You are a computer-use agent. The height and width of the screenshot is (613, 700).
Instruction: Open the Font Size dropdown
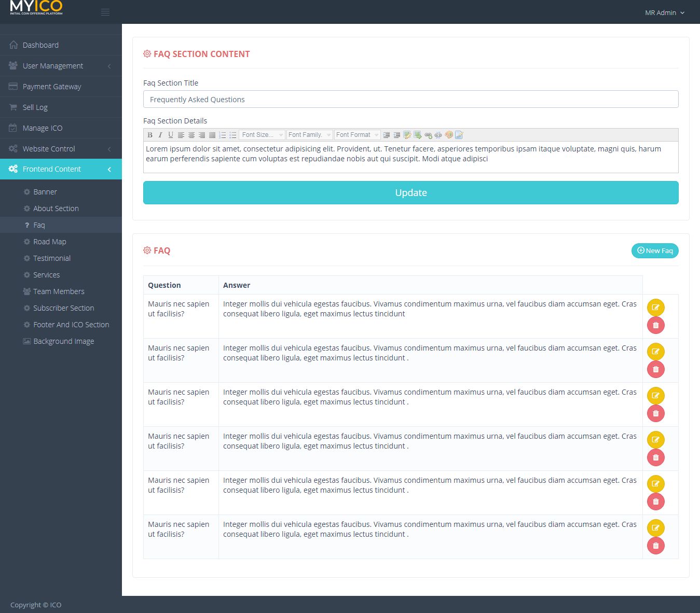click(263, 135)
